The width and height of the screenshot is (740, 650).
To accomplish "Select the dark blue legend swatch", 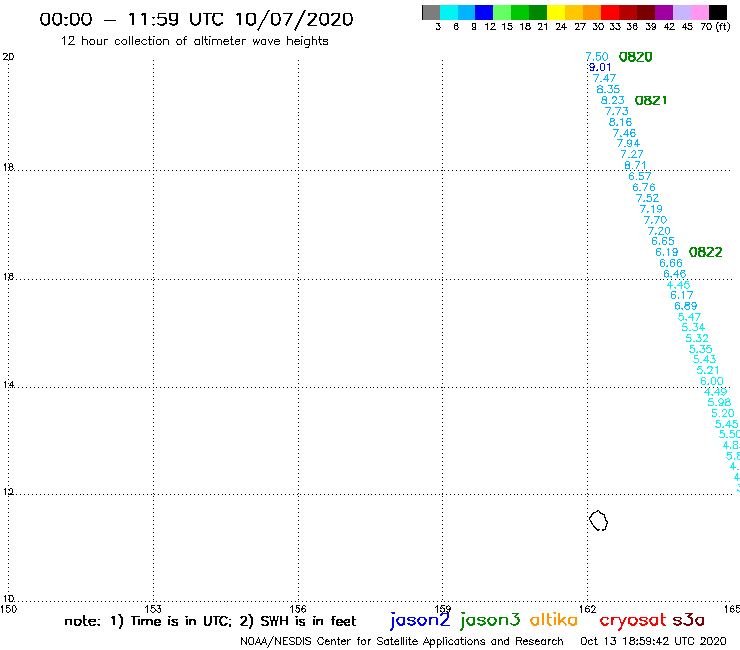I will (x=485, y=12).
